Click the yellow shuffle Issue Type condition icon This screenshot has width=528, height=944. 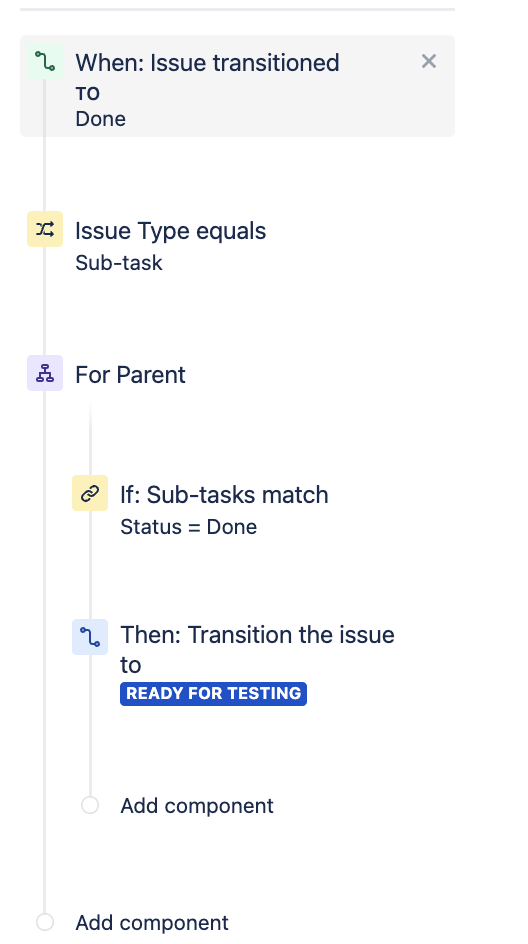(45, 229)
